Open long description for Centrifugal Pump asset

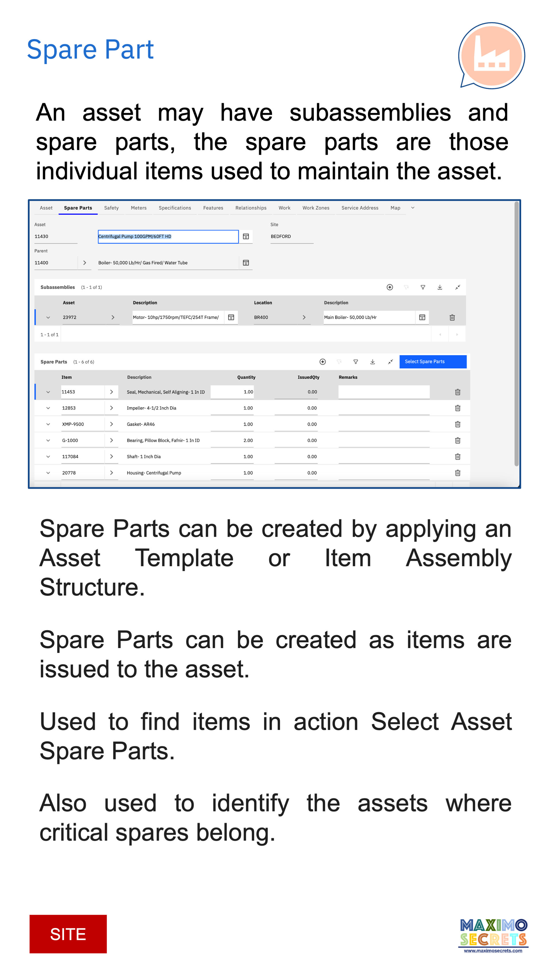[x=246, y=237]
